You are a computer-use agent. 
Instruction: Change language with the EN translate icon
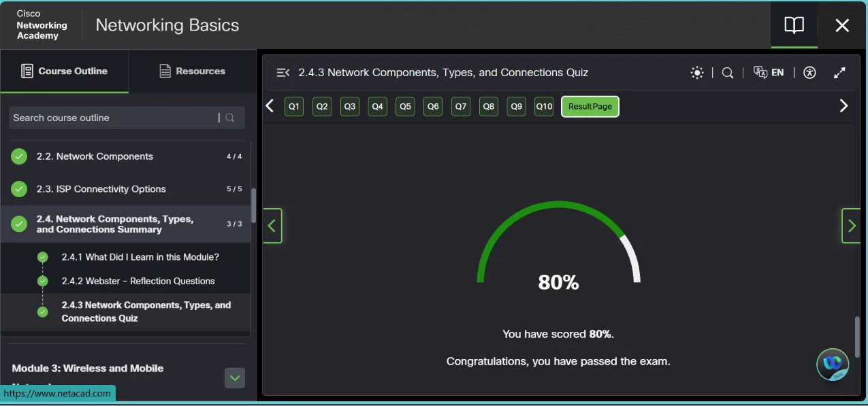click(769, 73)
